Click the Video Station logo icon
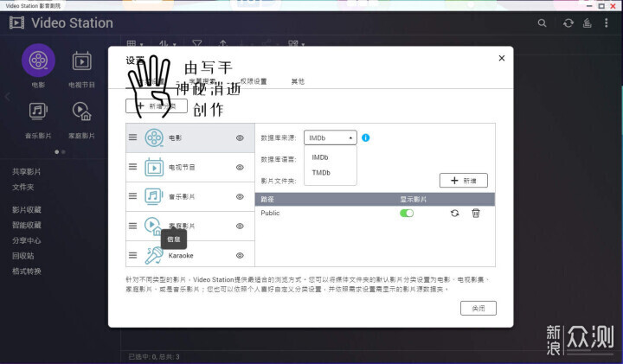Viewport: 623px width, 364px height. pos(17,22)
